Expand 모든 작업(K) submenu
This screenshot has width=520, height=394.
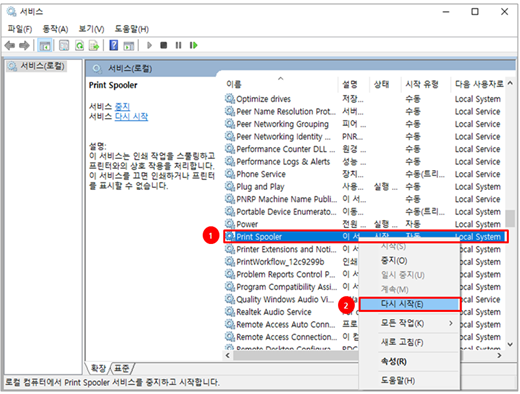pyautogui.click(x=409, y=323)
